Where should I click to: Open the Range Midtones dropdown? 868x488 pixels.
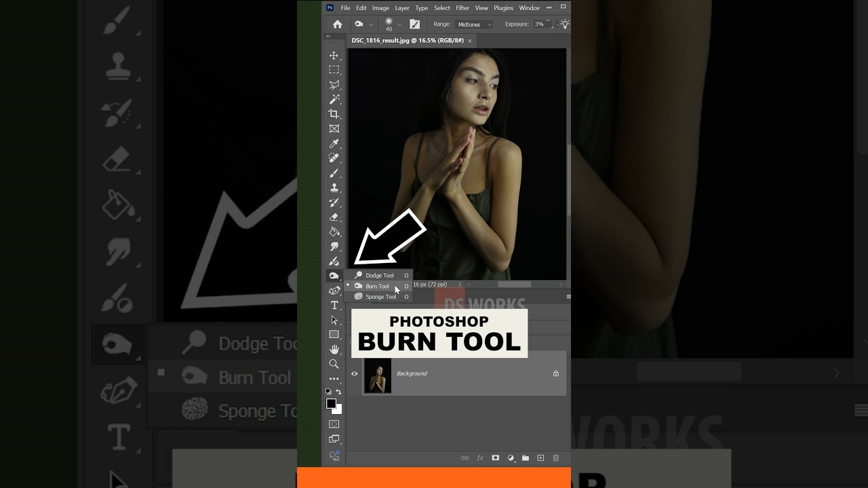(474, 24)
